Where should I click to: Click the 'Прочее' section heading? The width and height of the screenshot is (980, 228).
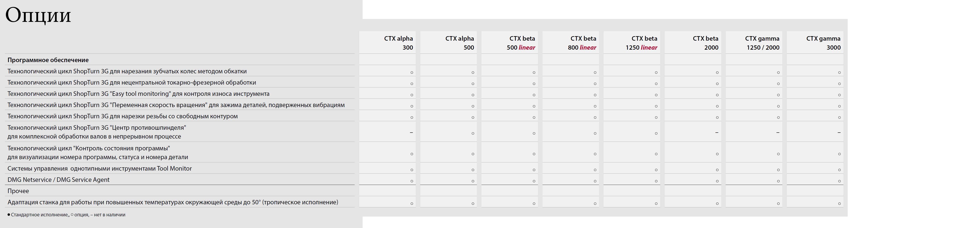[18, 191]
